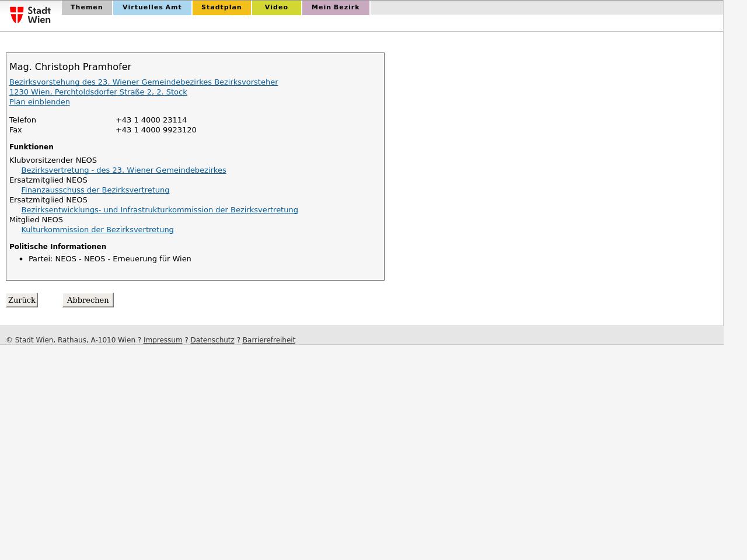Open the Bezirksvertretung - des 23. Wiener Gemeindebezirkes link
Image resolution: width=747 pixels, height=560 pixels.
[124, 170]
